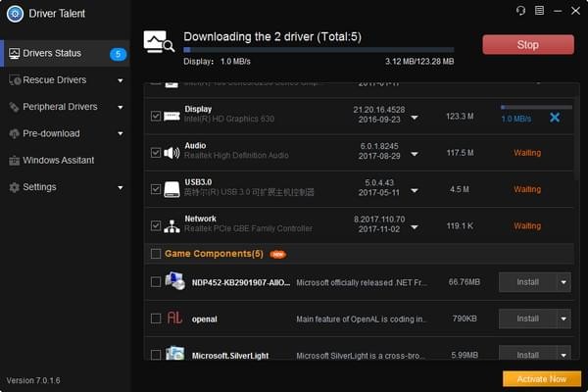Click the Network row Waiting status
The height and width of the screenshot is (392, 588).
(527, 226)
